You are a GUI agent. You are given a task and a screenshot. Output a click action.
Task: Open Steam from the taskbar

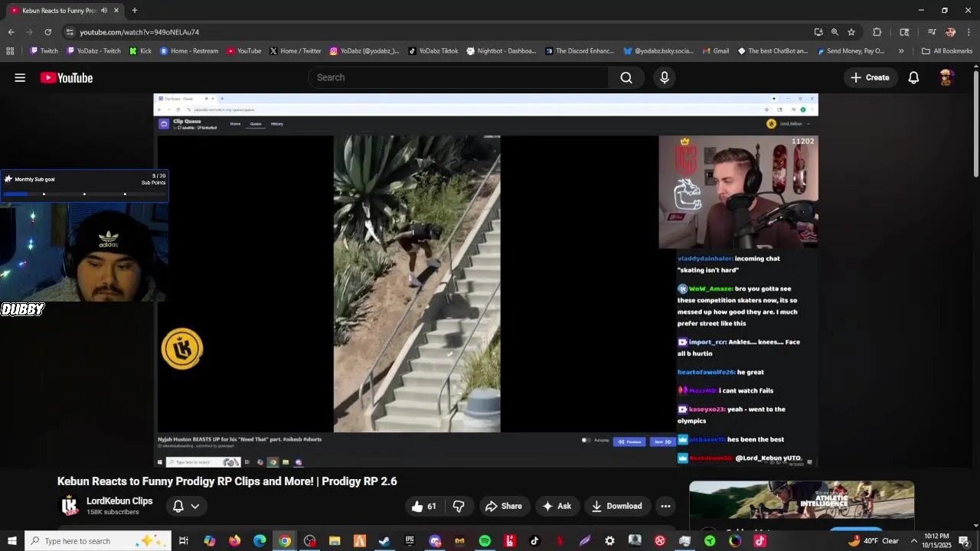point(384,541)
